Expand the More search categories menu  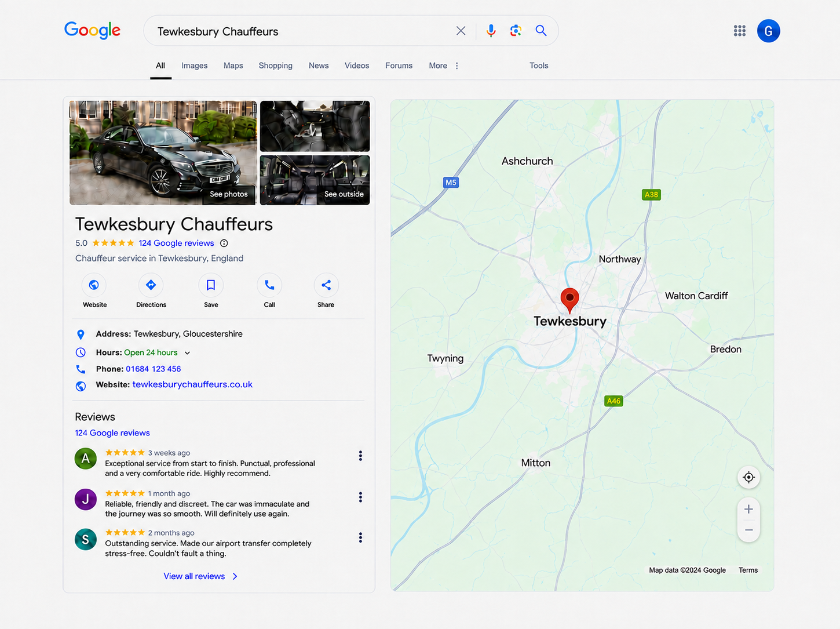[444, 66]
